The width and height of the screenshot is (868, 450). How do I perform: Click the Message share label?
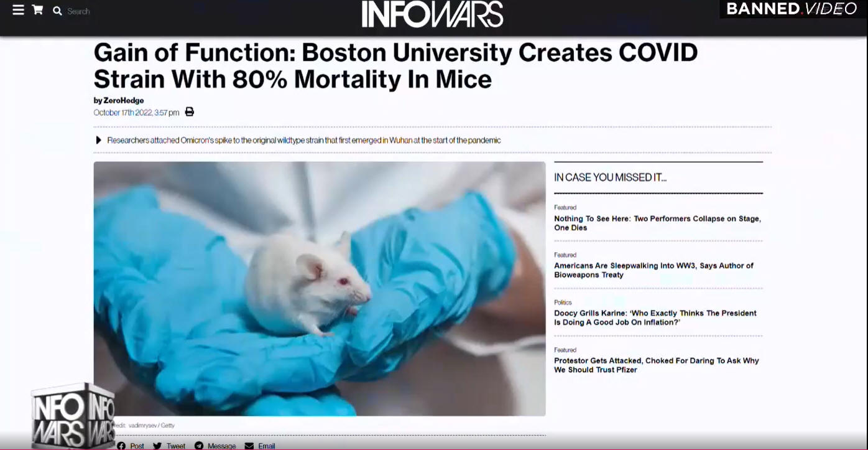pyautogui.click(x=222, y=446)
